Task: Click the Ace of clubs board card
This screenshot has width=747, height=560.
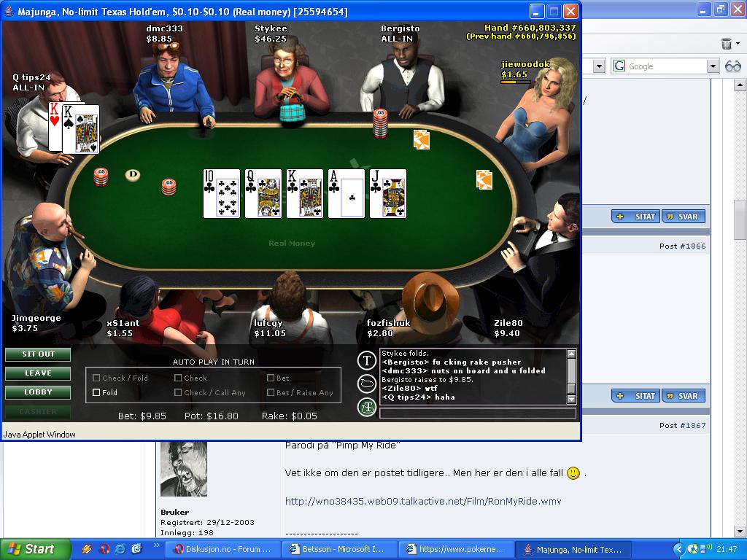Action: point(347,193)
